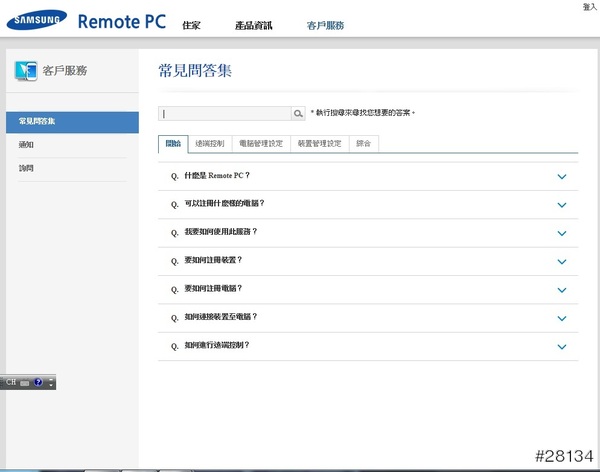
Task: Click the language bar keyboard icon
Action: 25,383
